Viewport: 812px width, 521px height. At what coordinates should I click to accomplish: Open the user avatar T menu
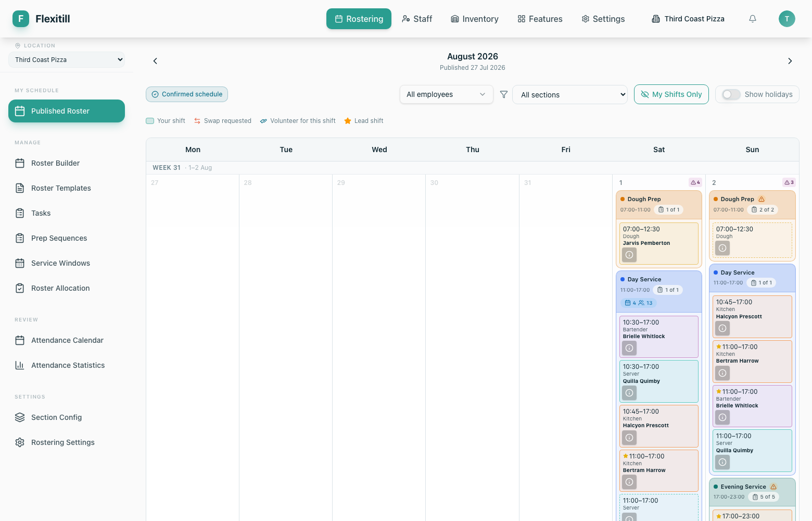[787, 19]
